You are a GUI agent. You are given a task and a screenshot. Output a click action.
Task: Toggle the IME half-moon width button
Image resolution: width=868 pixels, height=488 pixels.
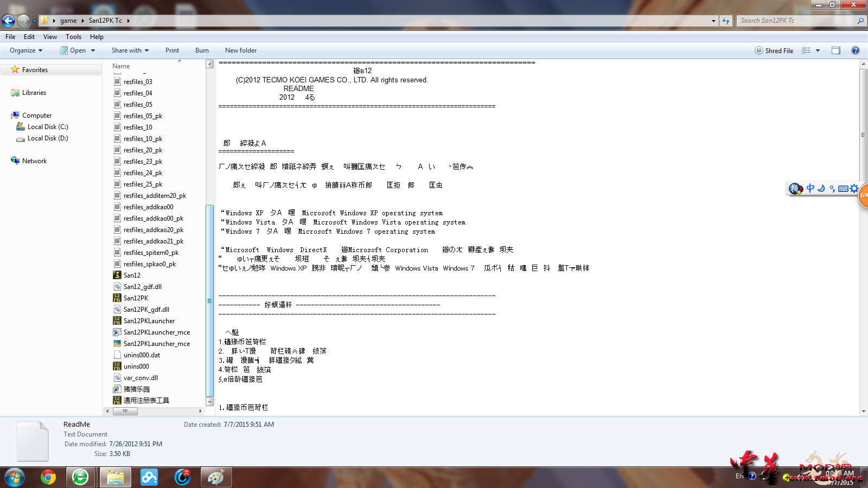tap(821, 188)
